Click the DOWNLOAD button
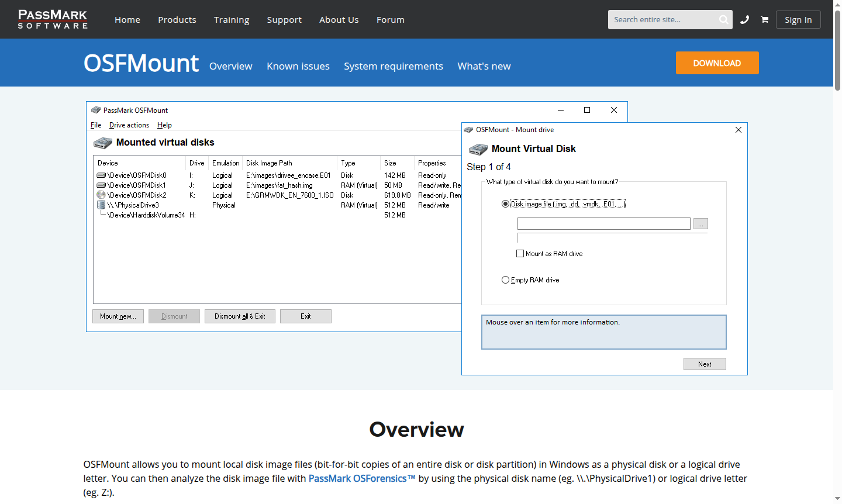 717,63
